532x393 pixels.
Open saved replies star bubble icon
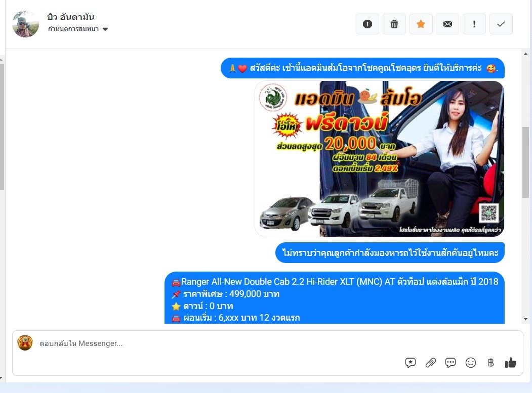click(x=411, y=363)
